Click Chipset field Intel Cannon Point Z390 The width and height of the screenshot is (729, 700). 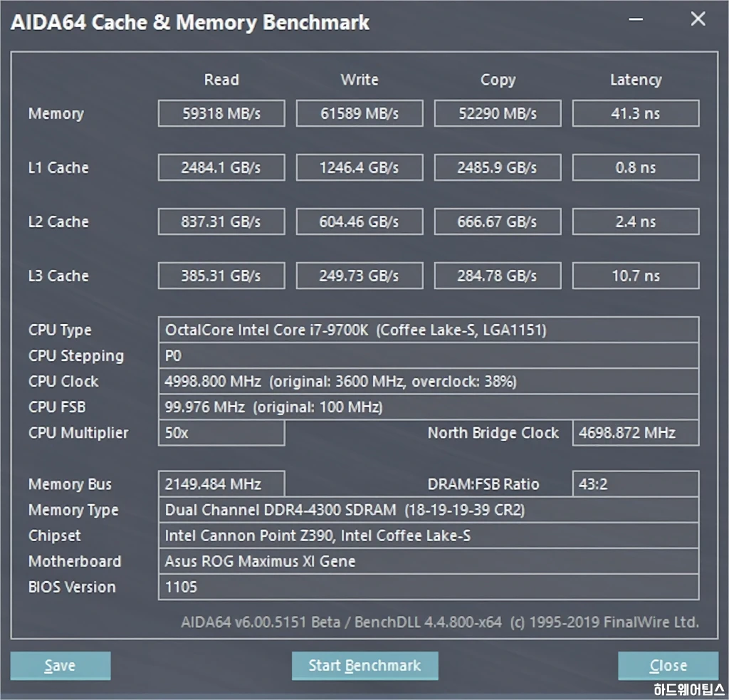tap(428, 536)
